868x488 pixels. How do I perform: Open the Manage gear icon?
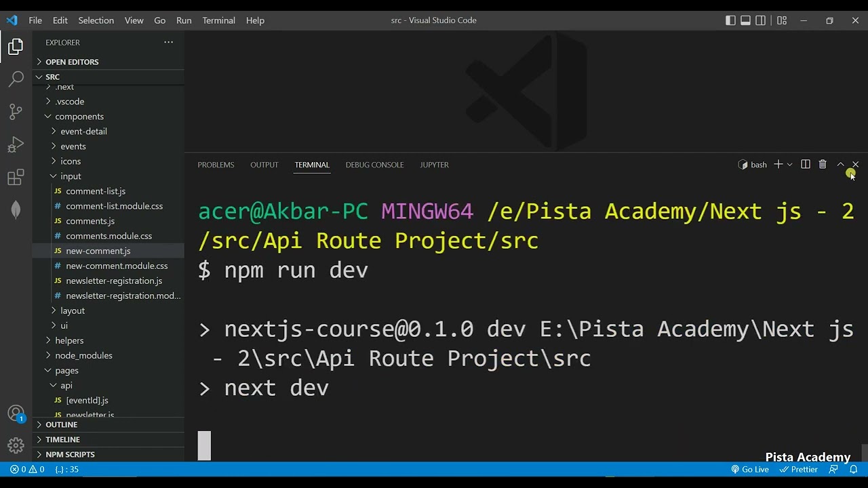click(16, 445)
